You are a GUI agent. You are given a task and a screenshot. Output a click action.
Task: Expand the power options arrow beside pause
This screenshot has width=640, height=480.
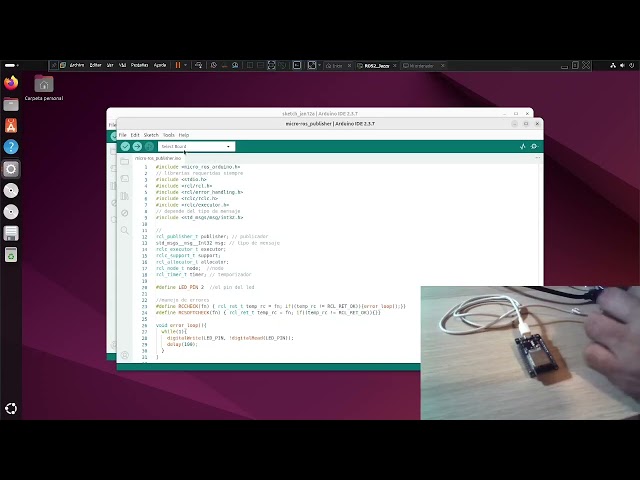[186, 65]
